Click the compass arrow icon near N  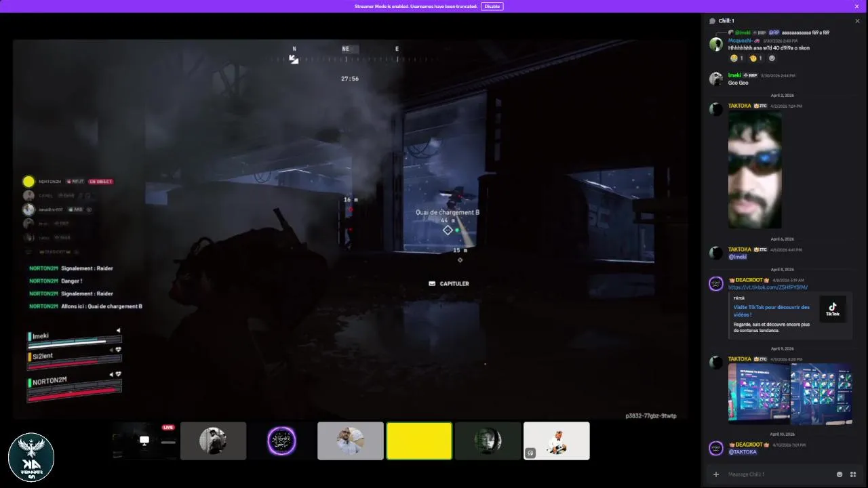(294, 59)
